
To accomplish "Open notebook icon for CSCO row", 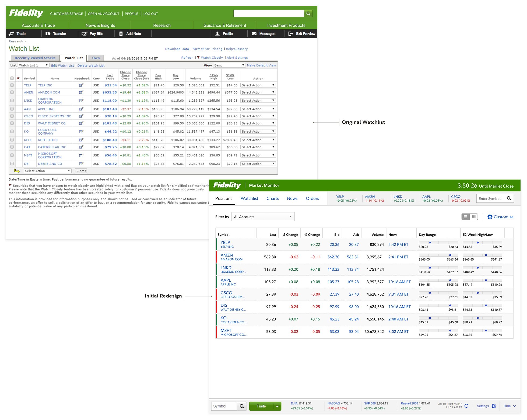I will 81,116.
